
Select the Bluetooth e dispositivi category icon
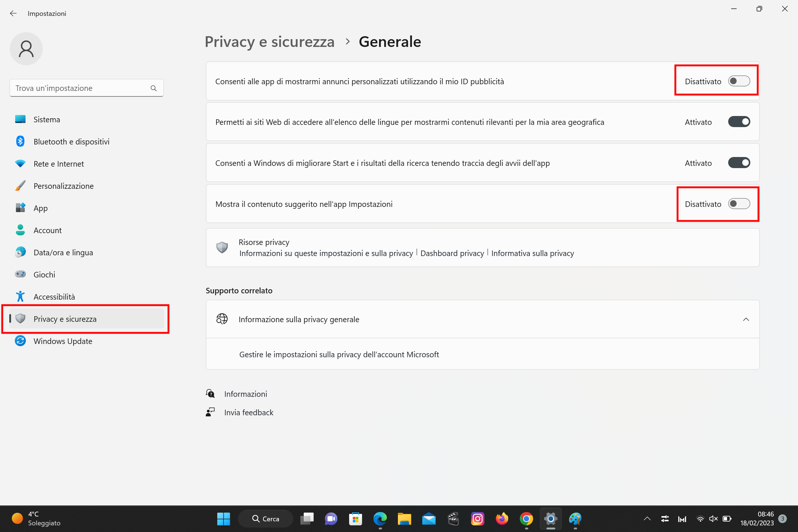point(20,141)
